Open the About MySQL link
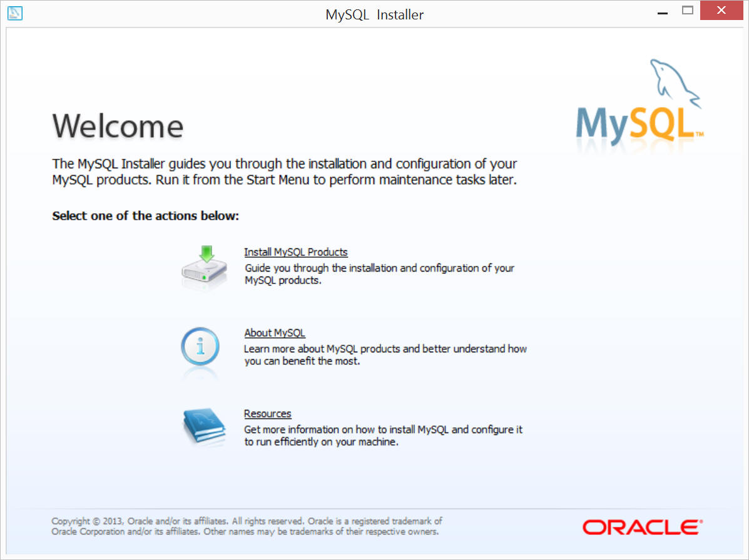The width and height of the screenshot is (749, 560). (275, 333)
